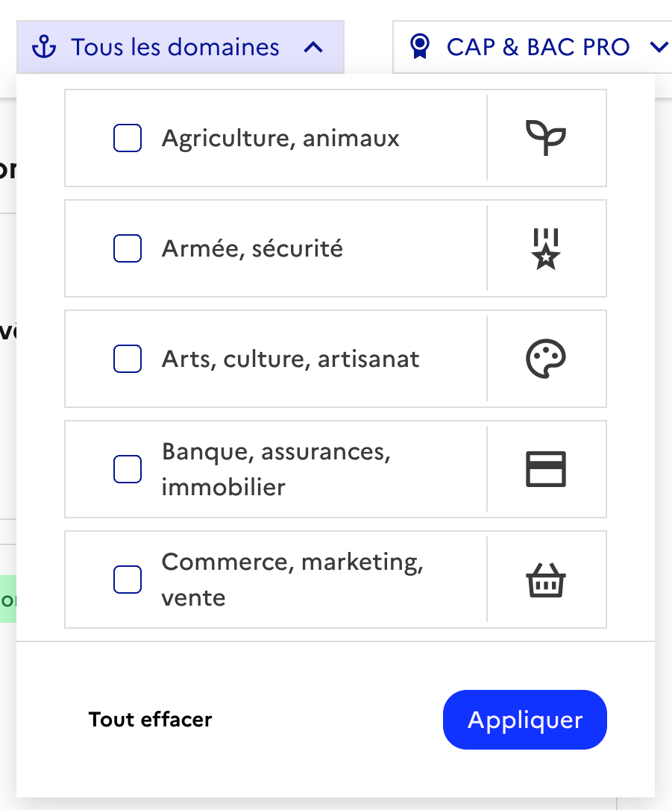Click the award ribbon icon beside CAP & BAC PRO

421,48
